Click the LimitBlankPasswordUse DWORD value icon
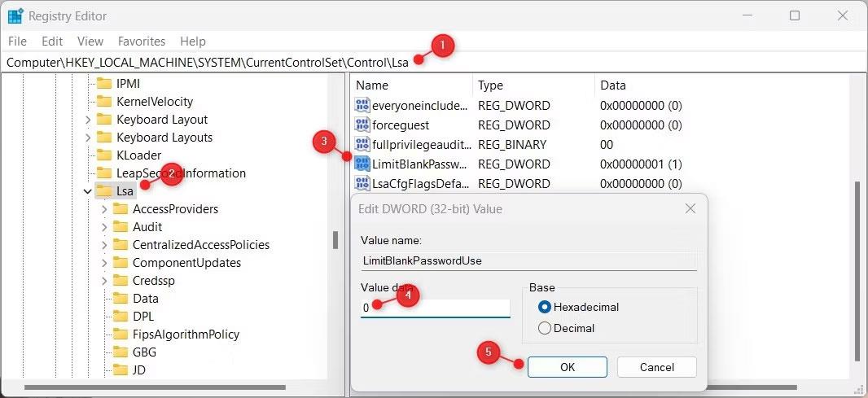Viewport: 868px width, 398px height. click(362, 164)
